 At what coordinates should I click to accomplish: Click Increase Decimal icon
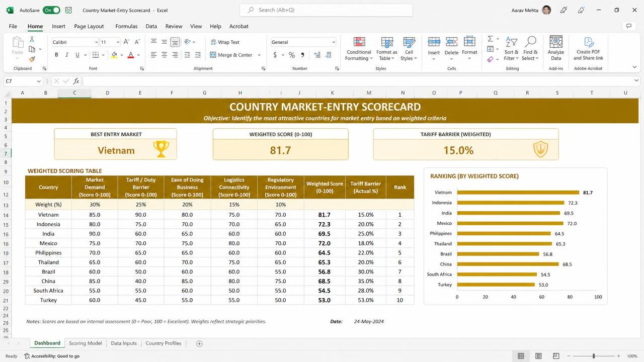[x=317, y=55]
